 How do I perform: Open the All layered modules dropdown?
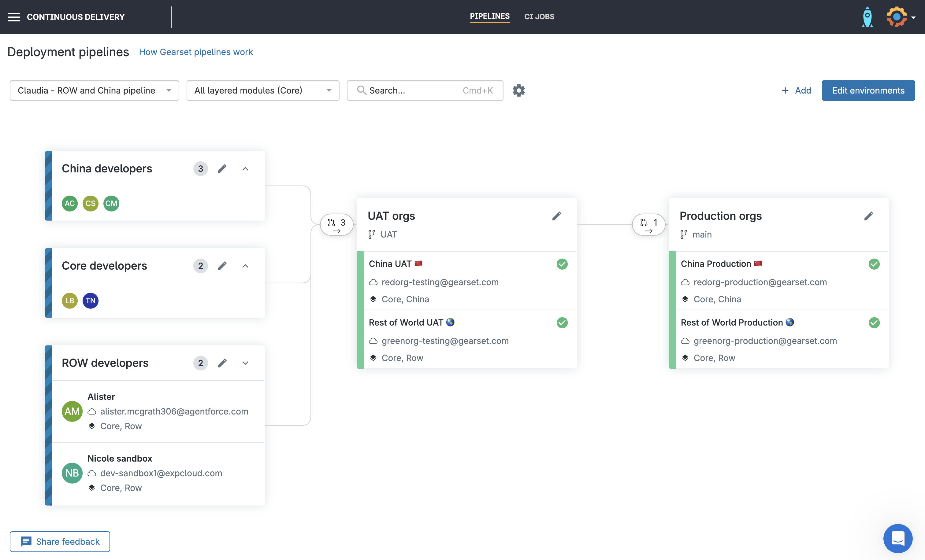click(262, 90)
